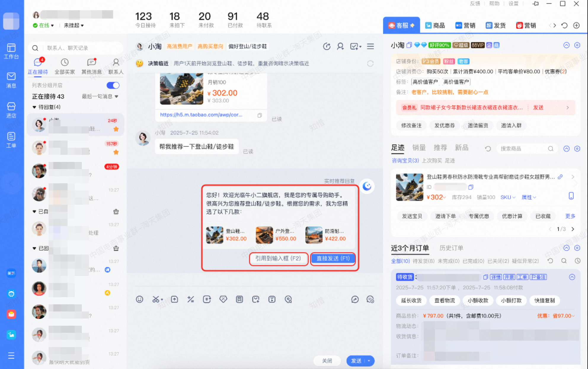This screenshot has width=588, height=369.
Task: Click the 邀请下单 button
Action: (x=445, y=216)
